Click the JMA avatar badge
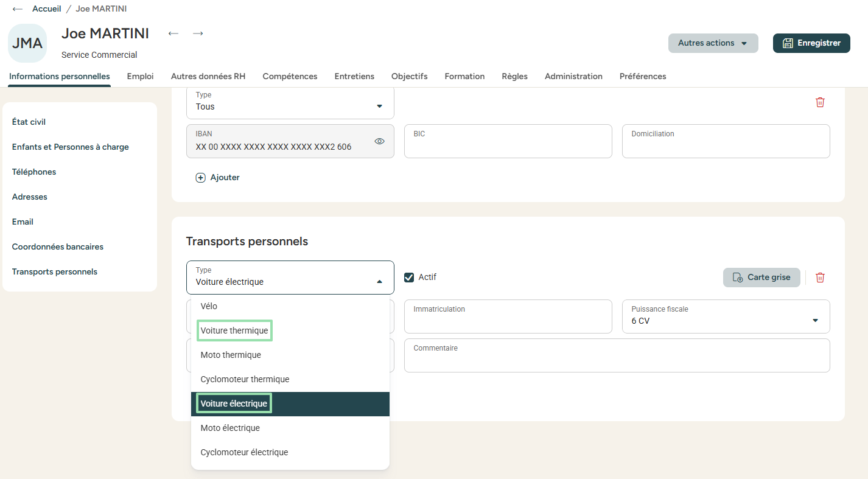The width and height of the screenshot is (868, 479). click(x=27, y=43)
